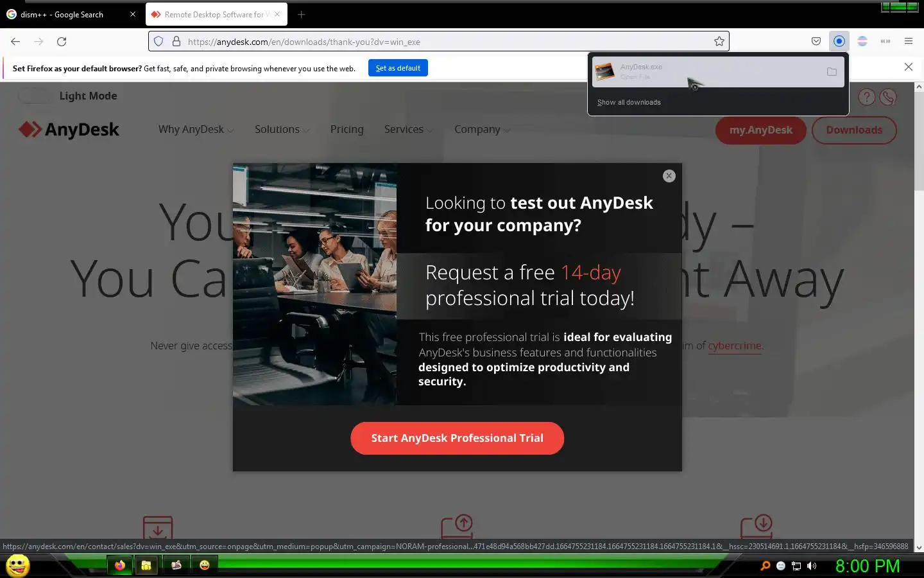Click the striped pink-blue extension icon
Image resolution: width=924 pixels, height=578 pixels.
862,41
